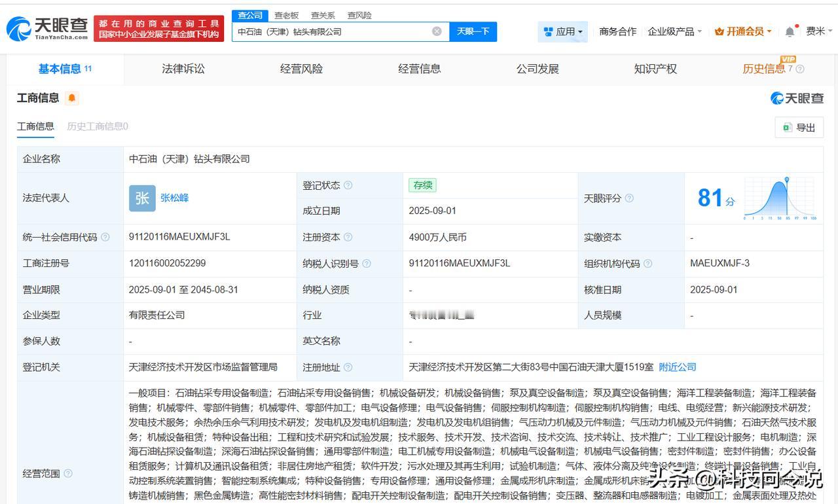Click the help icon beside 历史信息 tab
The width and height of the screenshot is (838, 504).
799,69
